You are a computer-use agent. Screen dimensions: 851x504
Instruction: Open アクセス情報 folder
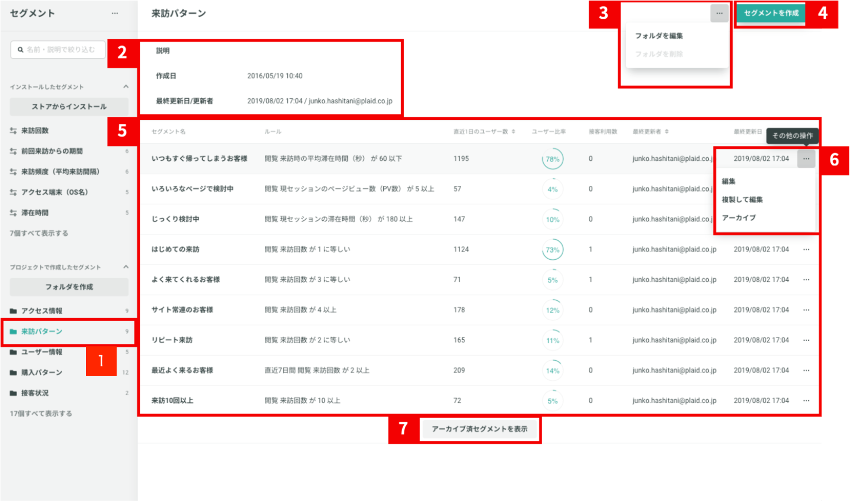point(42,311)
